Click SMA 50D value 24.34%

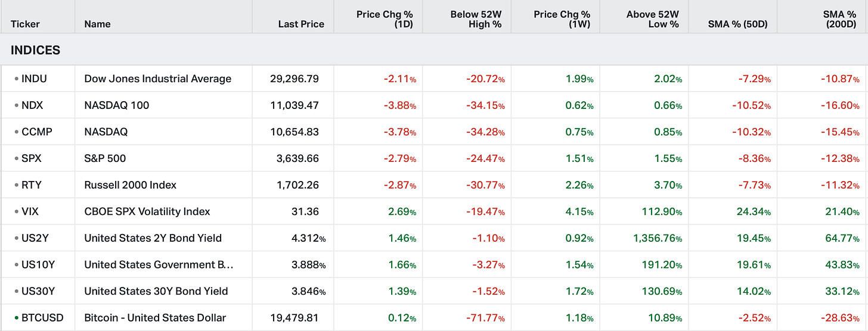(754, 211)
